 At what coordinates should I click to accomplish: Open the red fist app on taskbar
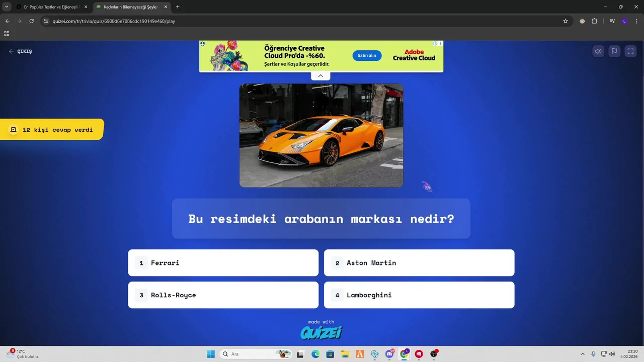point(419,354)
